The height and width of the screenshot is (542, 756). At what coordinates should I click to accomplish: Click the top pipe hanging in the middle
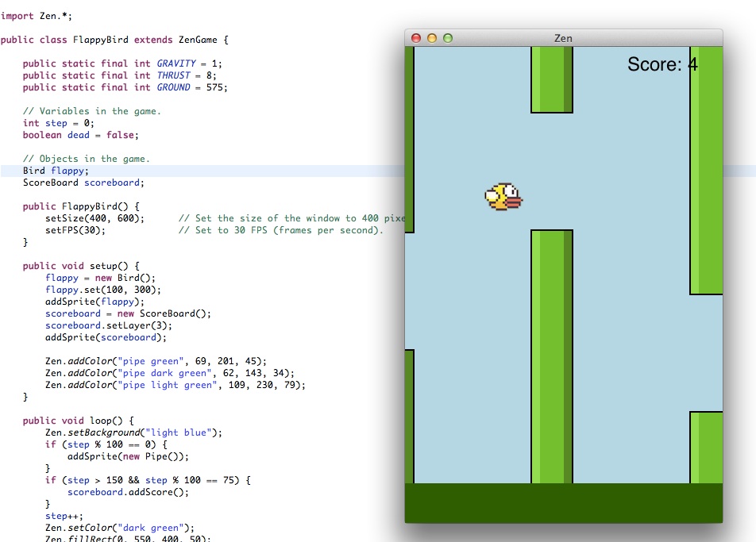pyautogui.click(x=552, y=80)
